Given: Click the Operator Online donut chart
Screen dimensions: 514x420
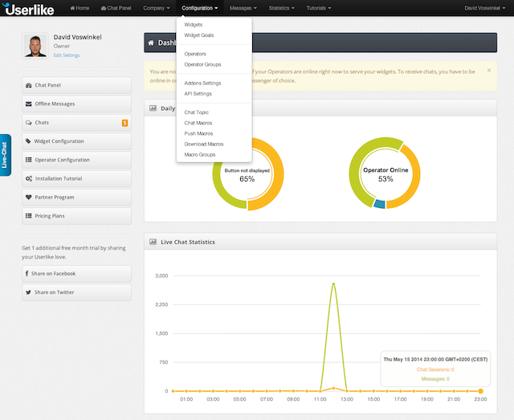Looking at the screenshot, I should pos(385,174).
